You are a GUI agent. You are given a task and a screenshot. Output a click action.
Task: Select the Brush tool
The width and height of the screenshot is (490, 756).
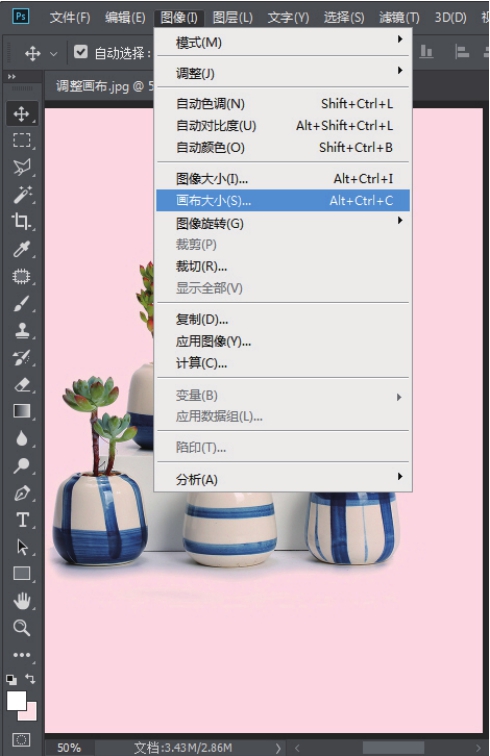click(22, 304)
